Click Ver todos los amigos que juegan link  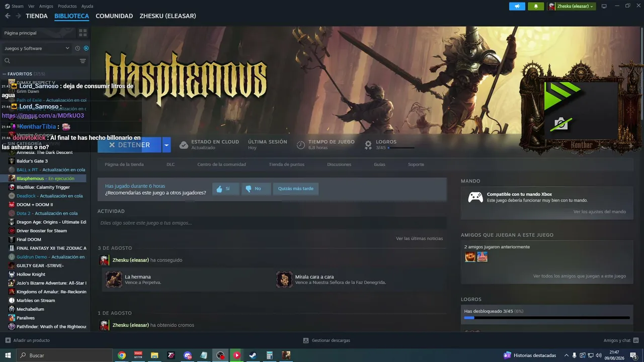tap(580, 276)
